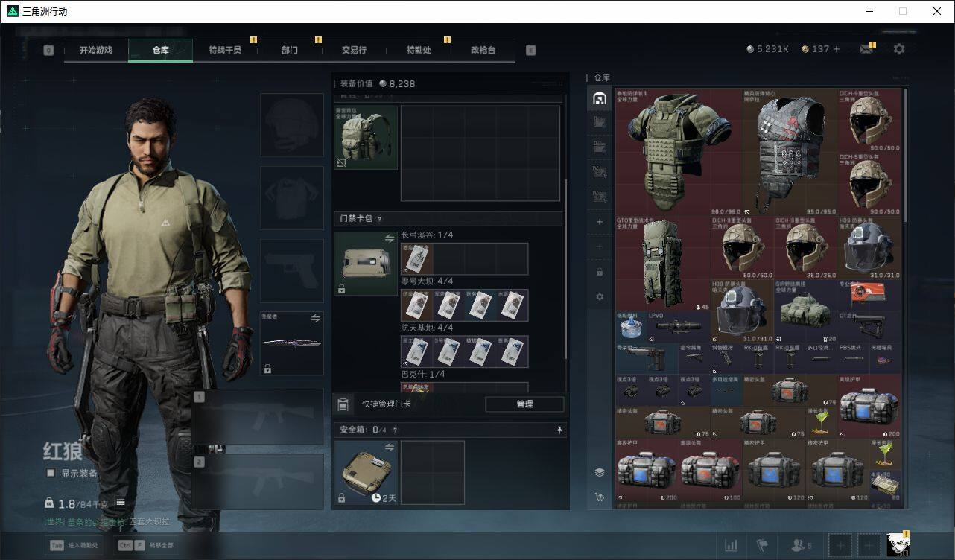The width and height of the screenshot is (955, 560).
Task: Select the 低级燃料 fuel item
Action: pos(631,326)
